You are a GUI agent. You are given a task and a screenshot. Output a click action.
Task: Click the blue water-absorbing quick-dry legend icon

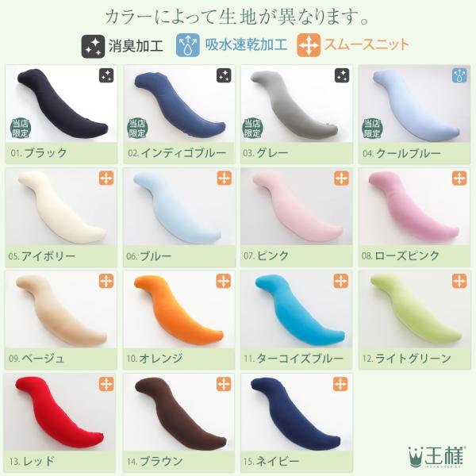tap(188, 45)
